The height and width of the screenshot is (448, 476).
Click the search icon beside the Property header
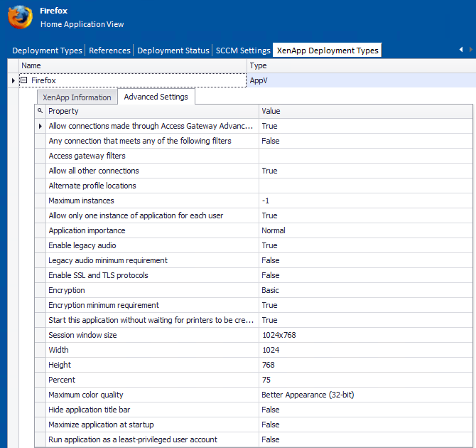tap(40, 111)
